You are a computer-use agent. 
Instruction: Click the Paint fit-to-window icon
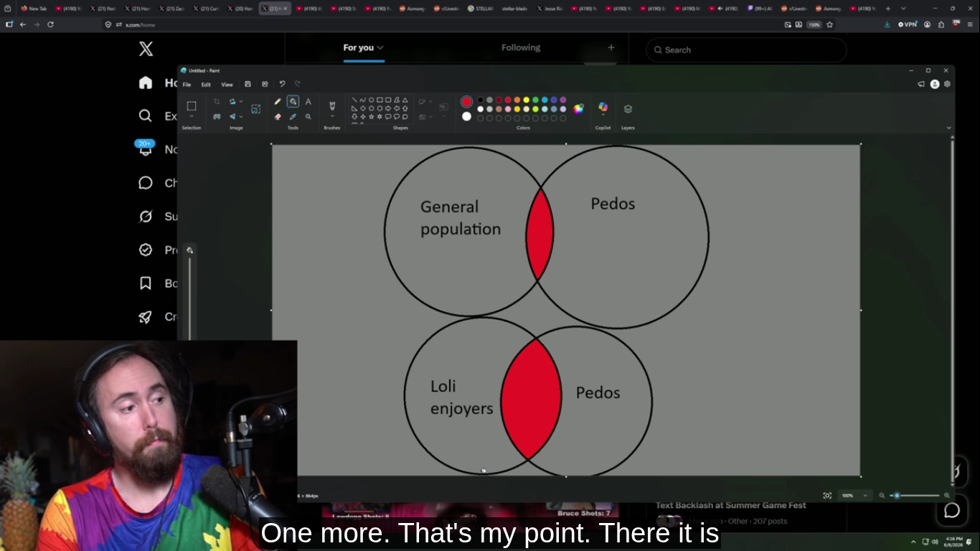827,496
